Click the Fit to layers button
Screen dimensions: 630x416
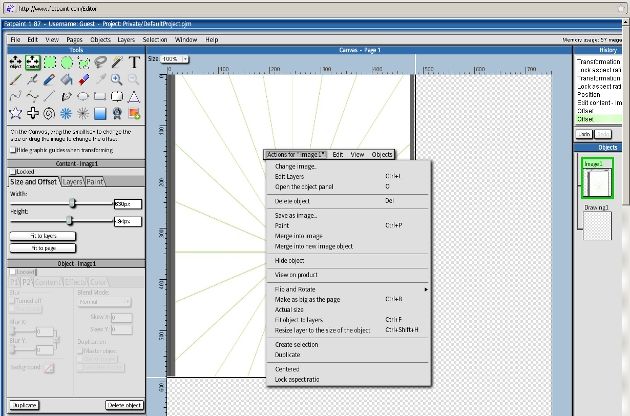(43, 236)
